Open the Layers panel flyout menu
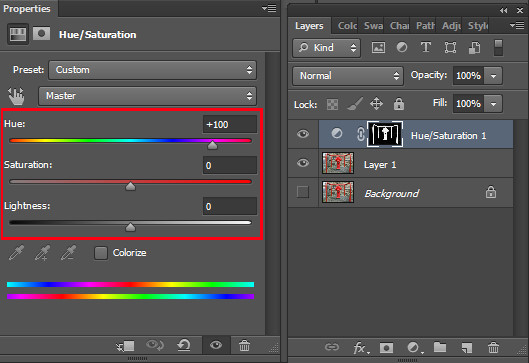This screenshot has height=363, width=529. click(517, 26)
